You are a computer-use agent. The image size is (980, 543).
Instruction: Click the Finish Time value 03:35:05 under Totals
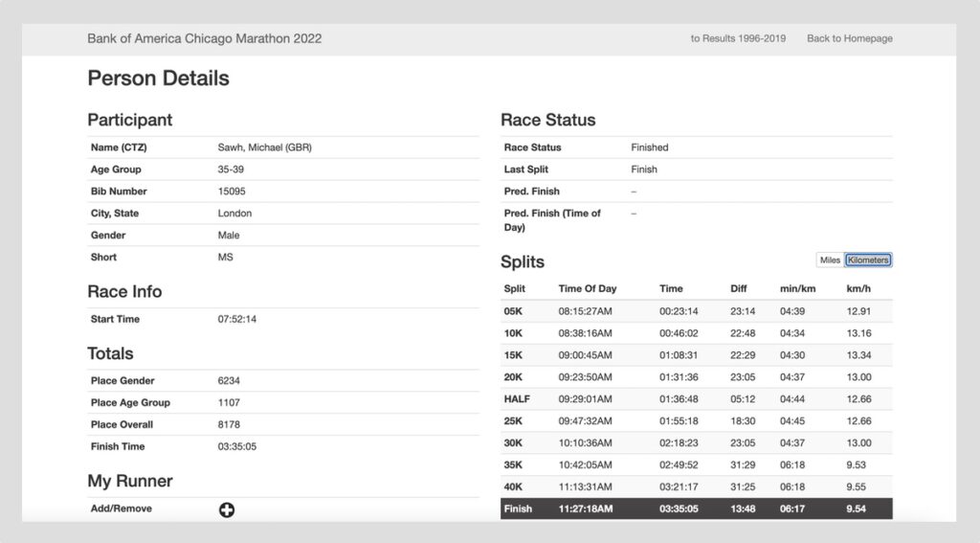(237, 446)
